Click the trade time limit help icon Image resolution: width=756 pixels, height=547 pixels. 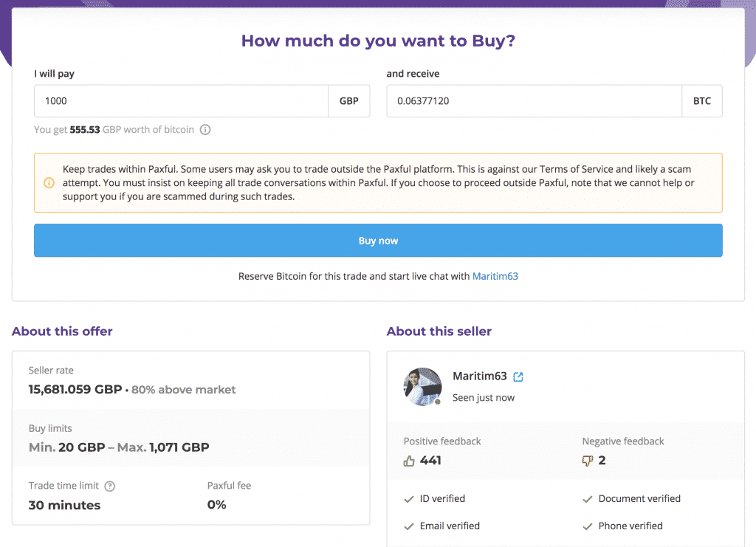(x=110, y=486)
